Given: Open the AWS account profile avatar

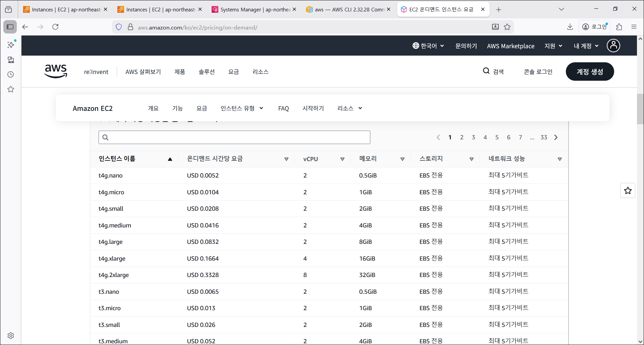Looking at the screenshot, I should coord(613,46).
